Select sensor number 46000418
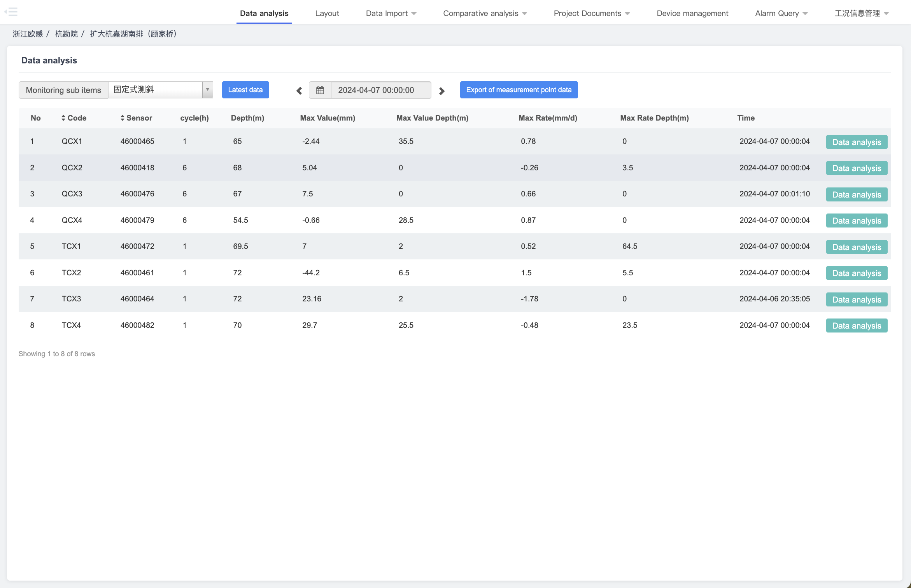The image size is (911, 588). click(137, 168)
